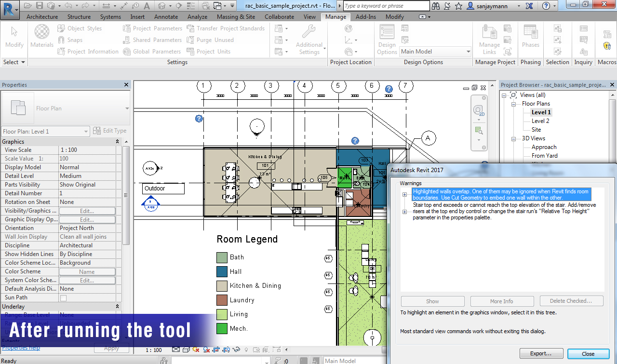Image resolution: width=617 pixels, height=364 pixels.
Task: Open the Structure ribbon tab
Action: pos(79,17)
